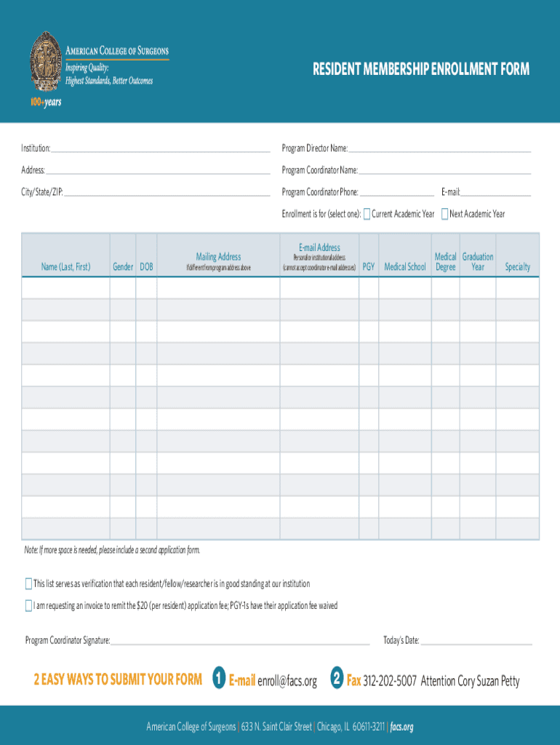Image resolution: width=560 pixels, height=745 pixels.
Task: Click the Program Coordinator Name field
Action: click(444, 170)
